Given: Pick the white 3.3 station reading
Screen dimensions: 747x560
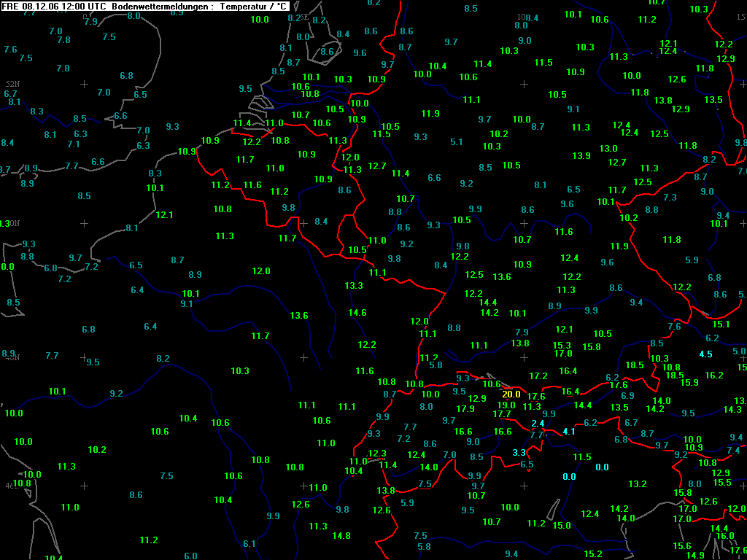Looking at the screenshot, I should 519,453.
